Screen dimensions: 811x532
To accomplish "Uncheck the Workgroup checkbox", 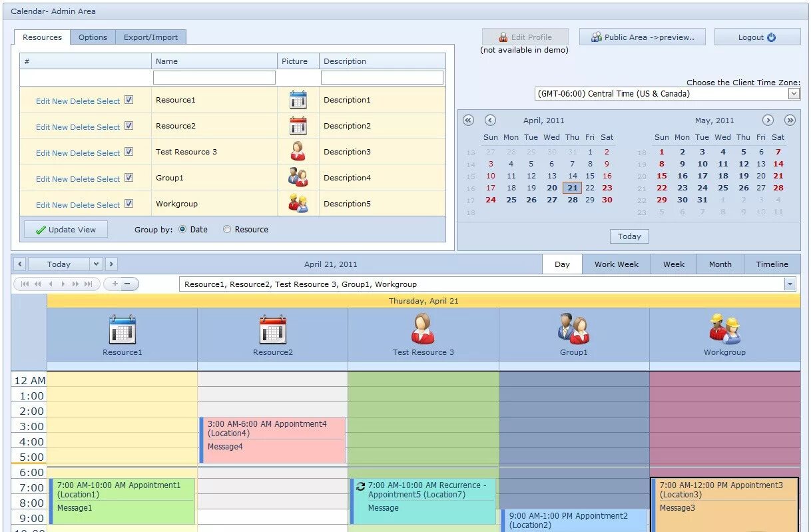I will pyautogui.click(x=129, y=204).
